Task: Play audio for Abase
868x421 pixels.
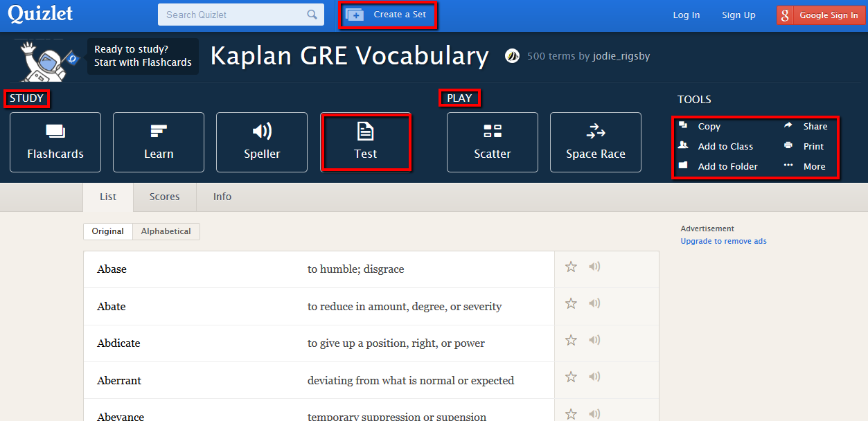Action: 594,267
